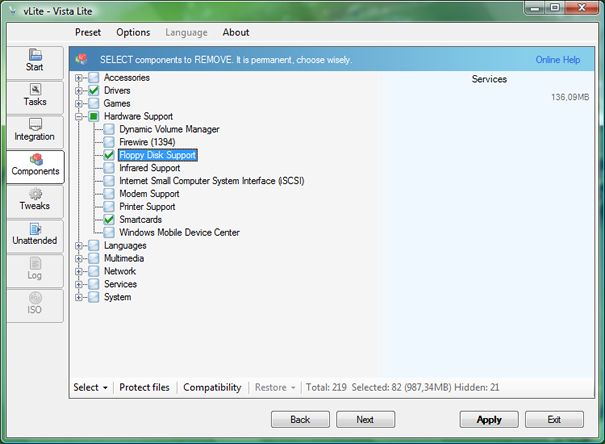Expand the Languages node

(x=79, y=245)
